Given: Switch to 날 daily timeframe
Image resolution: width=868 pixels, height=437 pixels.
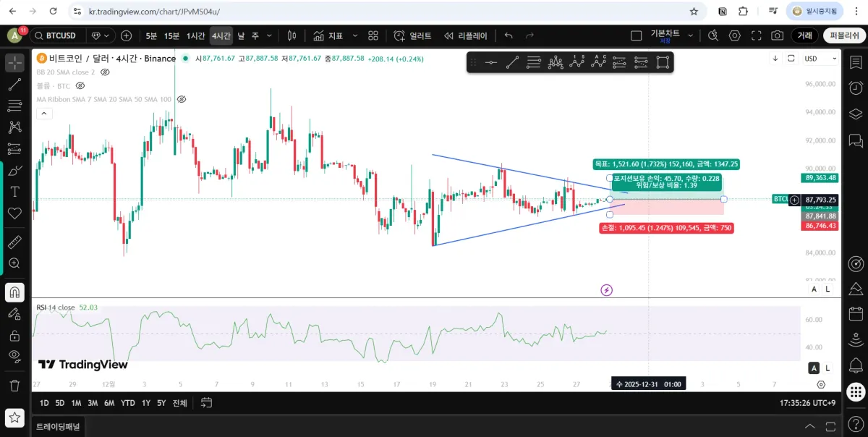Looking at the screenshot, I should [241, 35].
